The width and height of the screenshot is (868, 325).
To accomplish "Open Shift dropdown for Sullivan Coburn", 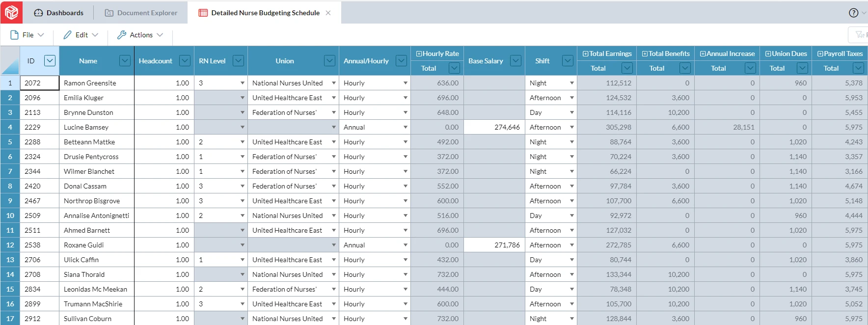I will 571,319.
